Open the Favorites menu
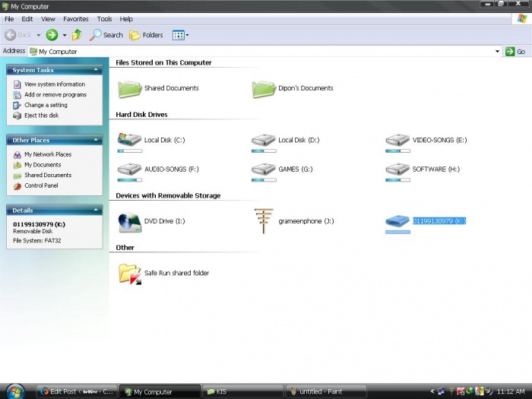The height and width of the screenshot is (399, 532). 76,19
